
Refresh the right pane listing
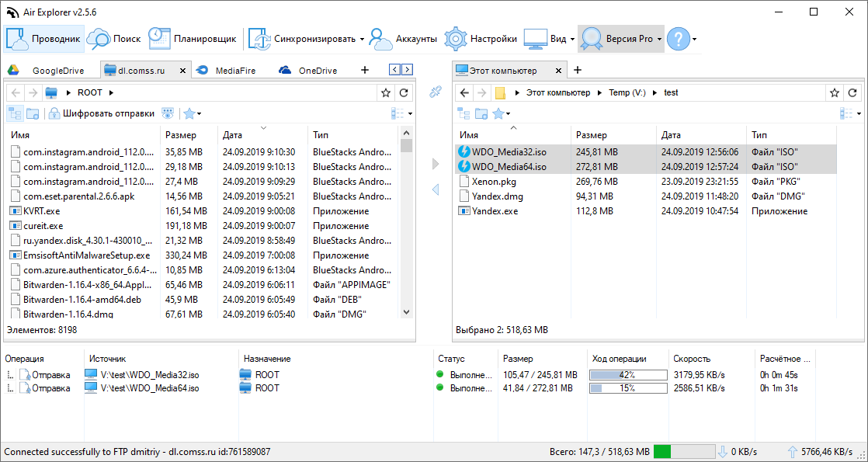852,93
